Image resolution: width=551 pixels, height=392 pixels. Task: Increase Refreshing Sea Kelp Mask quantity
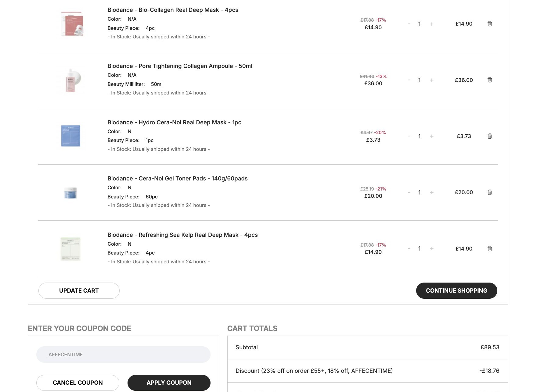pos(432,249)
